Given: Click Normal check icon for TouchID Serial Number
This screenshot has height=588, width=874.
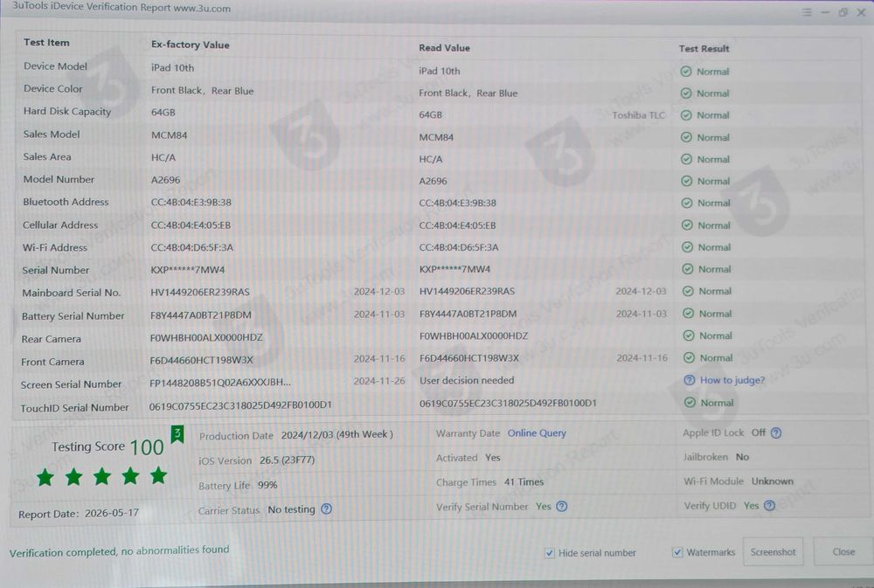Looking at the screenshot, I should click(690, 403).
